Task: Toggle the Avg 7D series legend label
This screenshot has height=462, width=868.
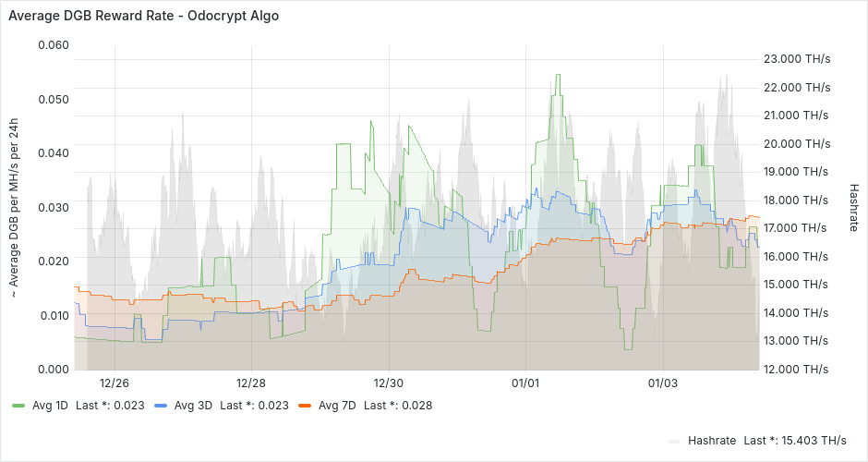Action: (336, 406)
